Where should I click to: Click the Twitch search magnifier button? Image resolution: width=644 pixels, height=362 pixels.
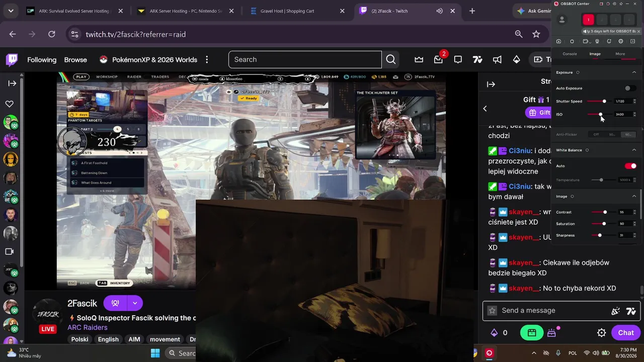(x=391, y=59)
